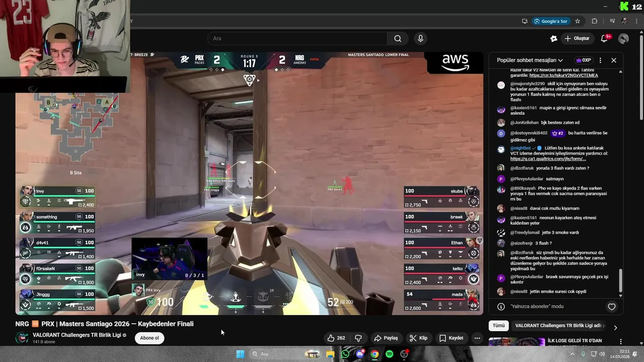Viewport: 644px width, 362px height.
Task: Dislike the video with thumbs down
Action: [x=359, y=338]
